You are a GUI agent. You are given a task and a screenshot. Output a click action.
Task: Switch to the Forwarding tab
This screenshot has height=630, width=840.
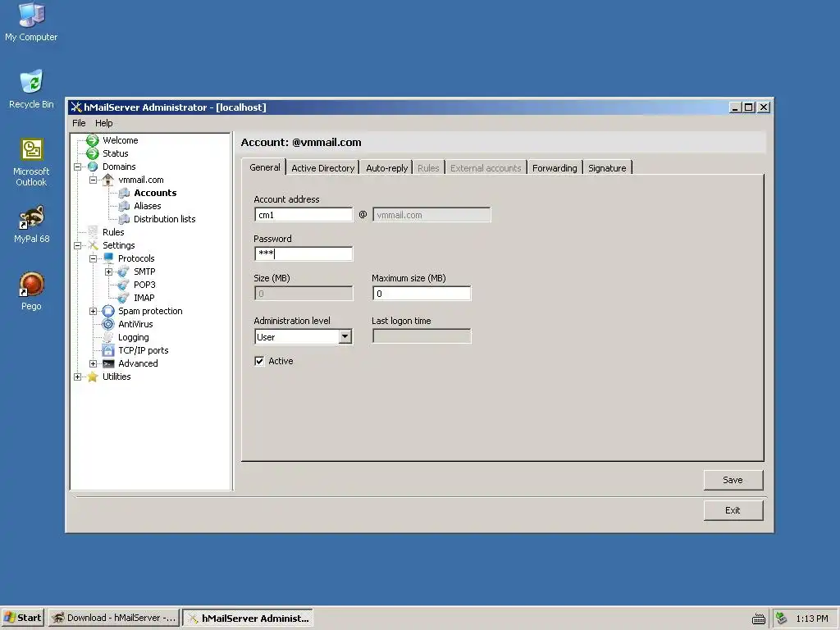pos(555,167)
